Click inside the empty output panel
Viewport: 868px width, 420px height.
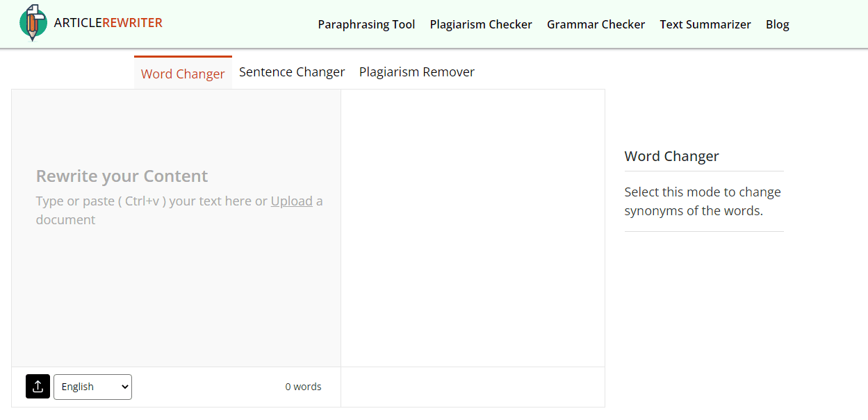tap(473, 228)
